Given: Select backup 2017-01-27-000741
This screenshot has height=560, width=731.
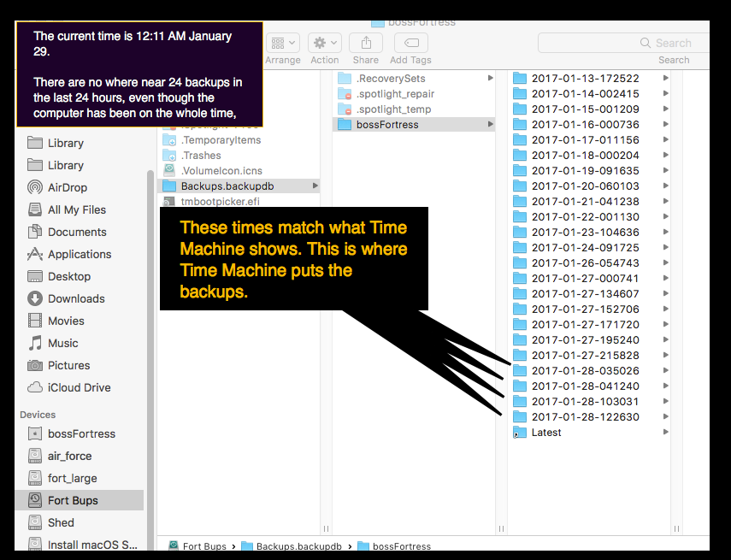Looking at the screenshot, I should [x=590, y=279].
